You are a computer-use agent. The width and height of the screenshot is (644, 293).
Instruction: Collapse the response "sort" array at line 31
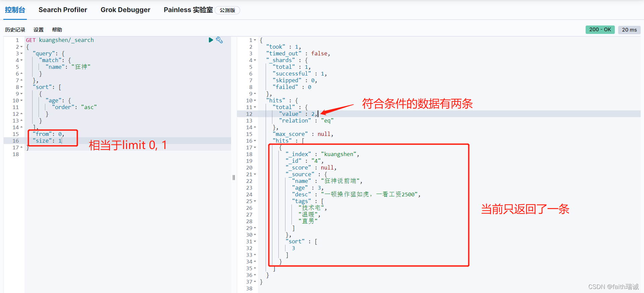255,242
